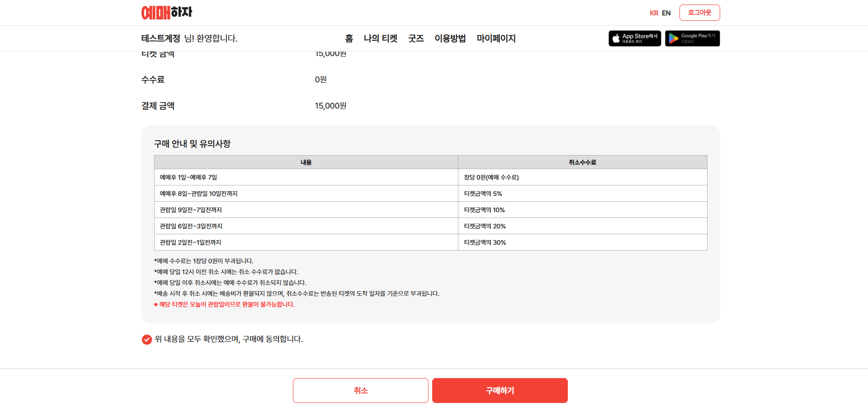
Task: Open 굿즈 menu item
Action: pos(416,38)
